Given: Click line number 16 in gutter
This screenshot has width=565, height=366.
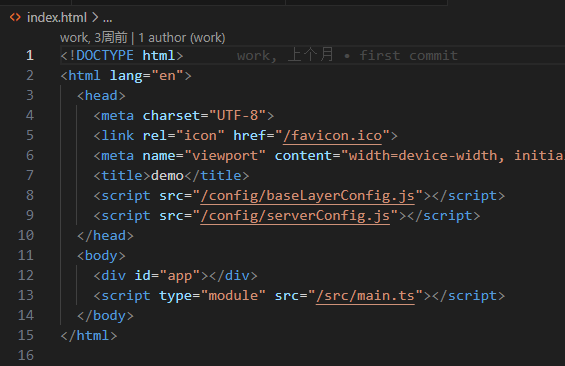Looking at the screenshot, I should [x=26, y=356].
